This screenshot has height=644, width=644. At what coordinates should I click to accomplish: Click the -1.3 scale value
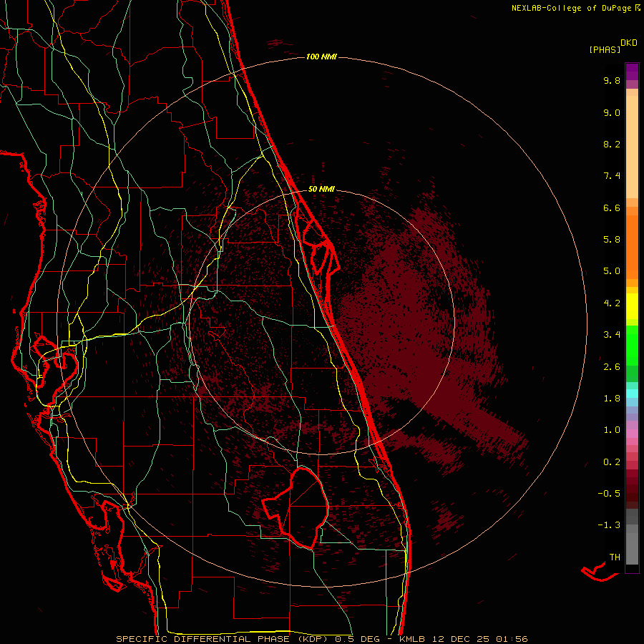tap(609, 525)
